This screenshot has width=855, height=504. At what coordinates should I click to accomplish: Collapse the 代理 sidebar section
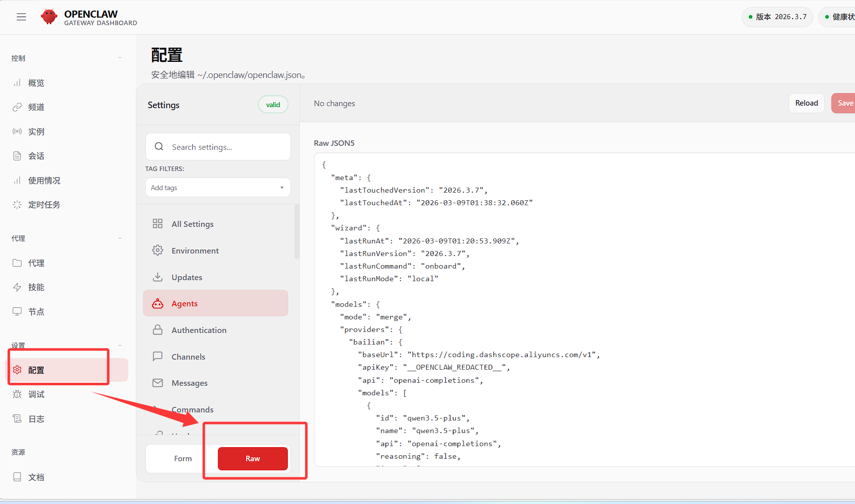tap(120, 238)
